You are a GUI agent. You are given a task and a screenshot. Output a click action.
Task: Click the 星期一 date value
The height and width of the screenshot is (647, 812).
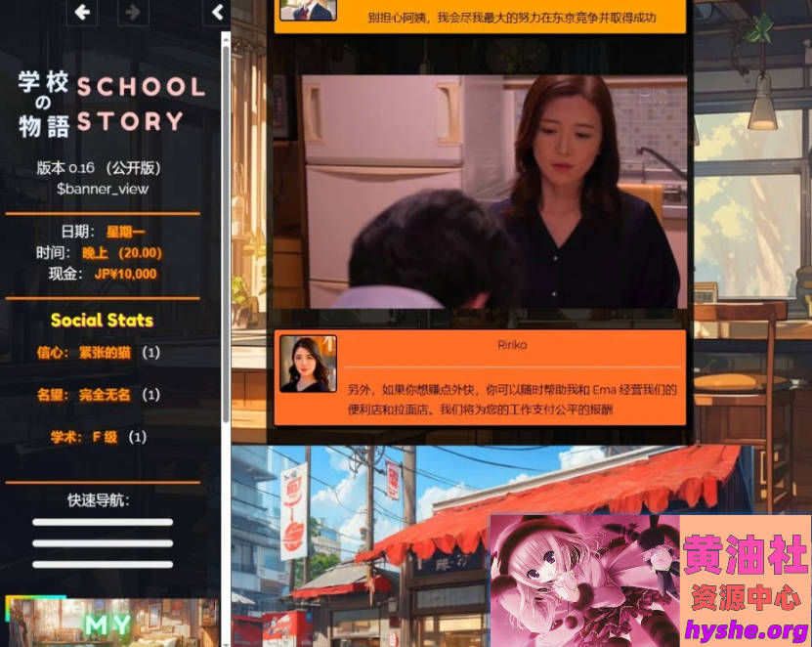pos(125,232)
